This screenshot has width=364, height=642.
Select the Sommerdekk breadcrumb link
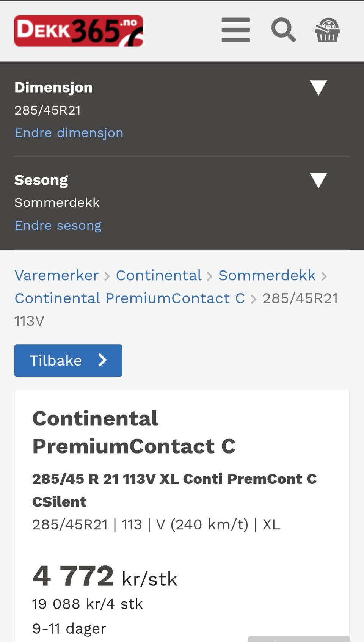(267, 276)
